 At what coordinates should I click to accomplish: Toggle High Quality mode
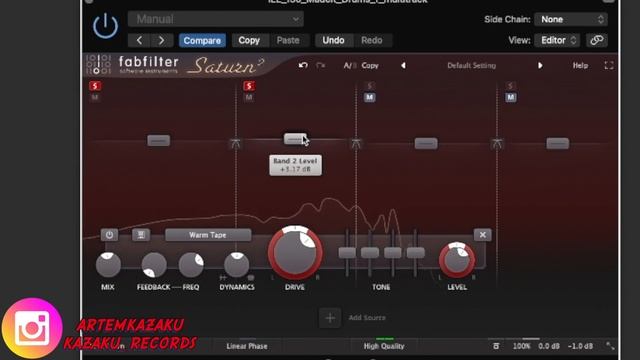click(384, 346)
